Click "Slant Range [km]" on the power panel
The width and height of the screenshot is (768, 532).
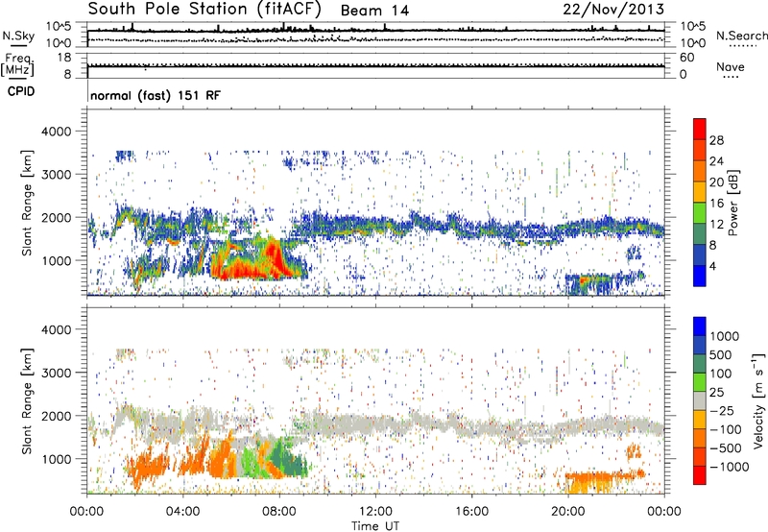(27, 203)
